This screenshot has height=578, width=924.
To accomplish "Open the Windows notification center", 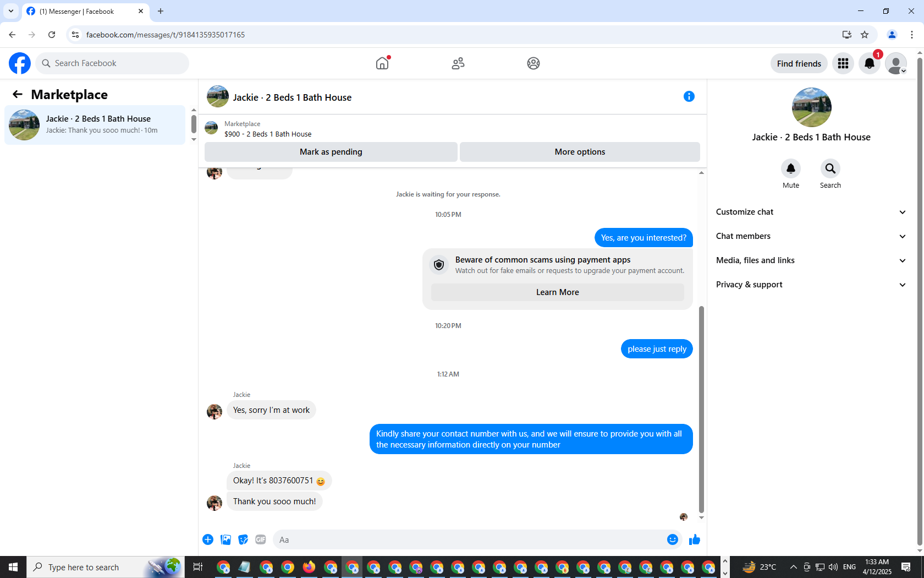I will click(906, 567).
